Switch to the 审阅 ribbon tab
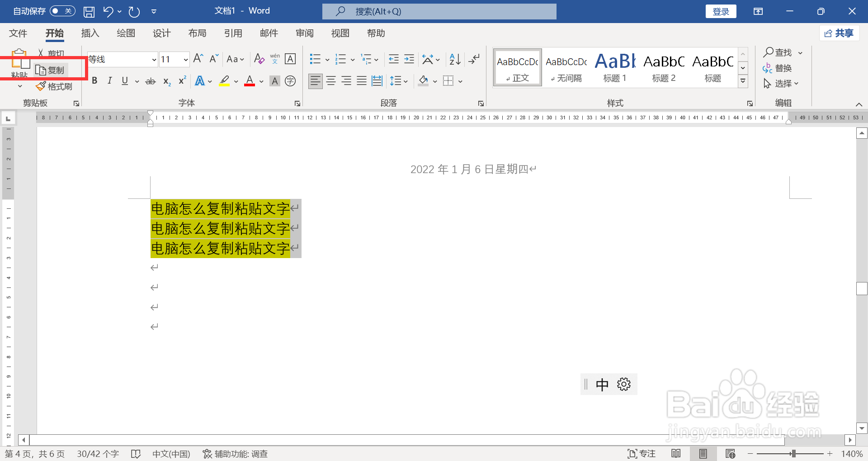This screenshot has width=868, height=461. pos(305,33)
